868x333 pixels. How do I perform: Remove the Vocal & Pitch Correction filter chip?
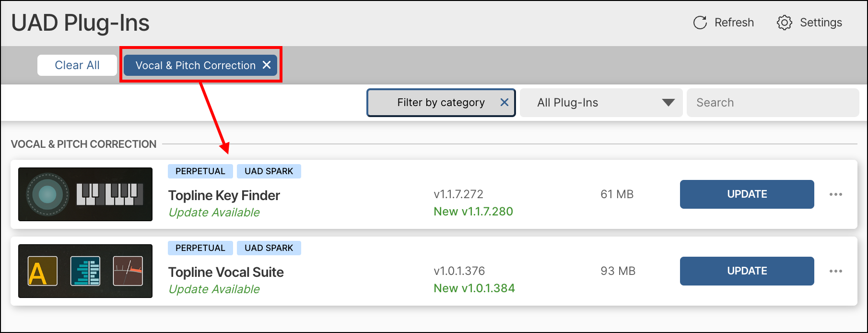point(267,65)
